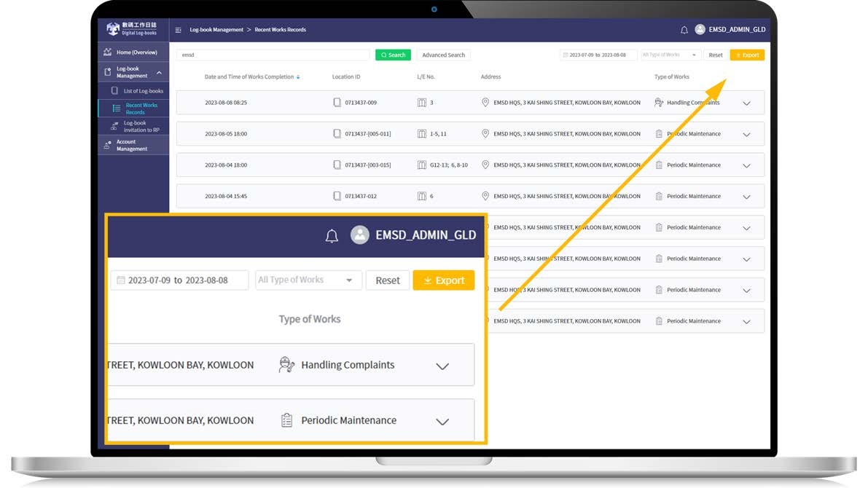
Task: Open the Home (Overview) sidebar item
Action: click(x=133, y=52)
